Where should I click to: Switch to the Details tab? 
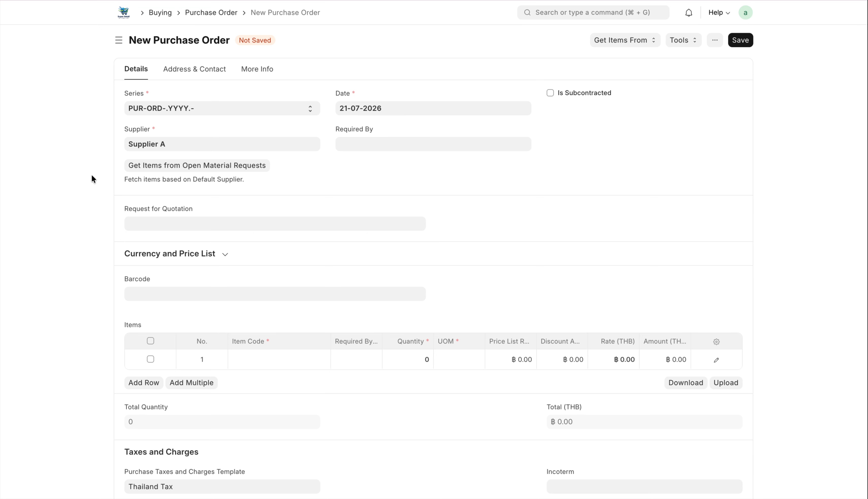point(136,69)
